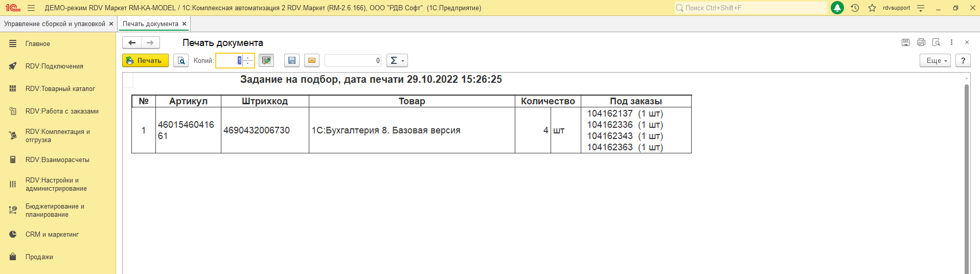Save document with blue floppy icon
This screenshot has width=980, height=274.
pos(292,60)
